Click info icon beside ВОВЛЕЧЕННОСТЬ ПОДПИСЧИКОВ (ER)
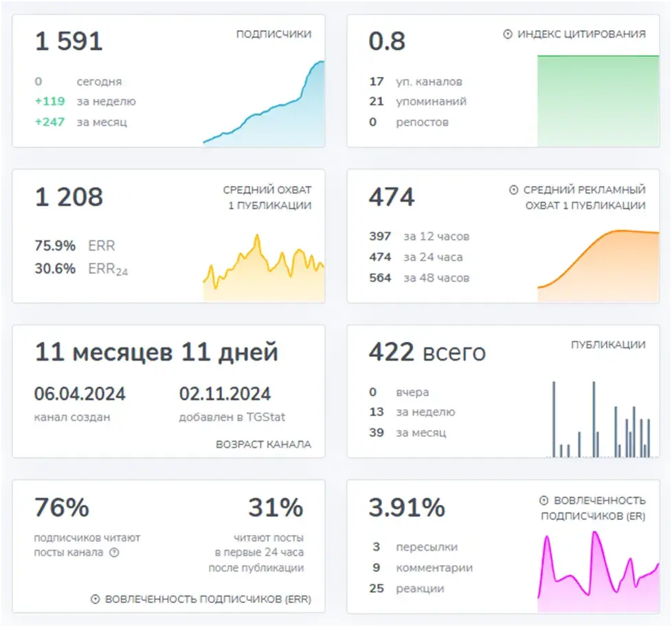Viewport: 672px width, 627px height. [x=544, y=500]
